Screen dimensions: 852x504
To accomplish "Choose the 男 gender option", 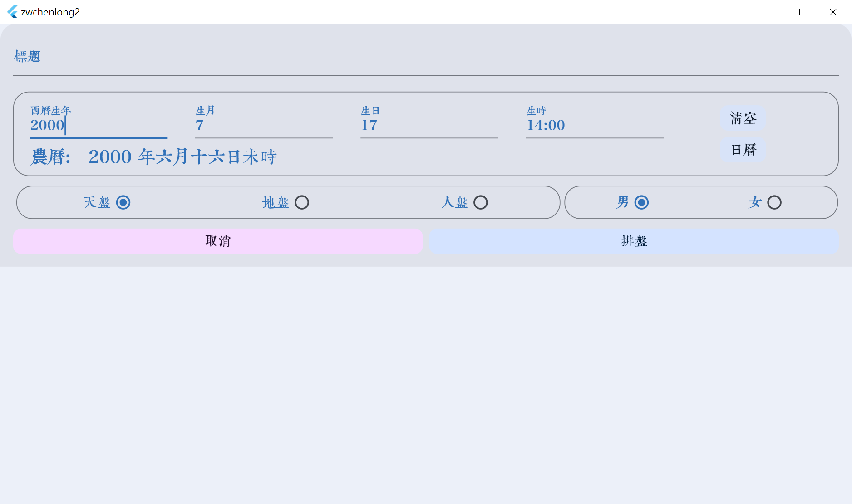I will coord(641,202).
